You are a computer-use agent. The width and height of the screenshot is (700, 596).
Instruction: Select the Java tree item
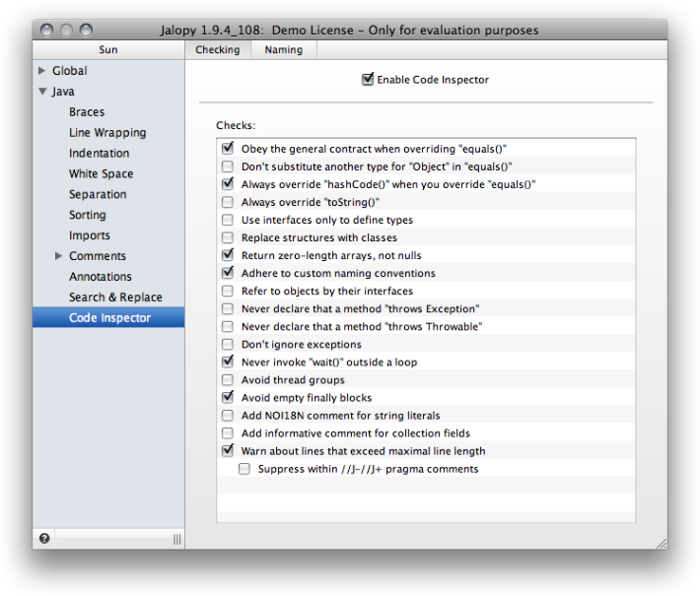point(63,92)
